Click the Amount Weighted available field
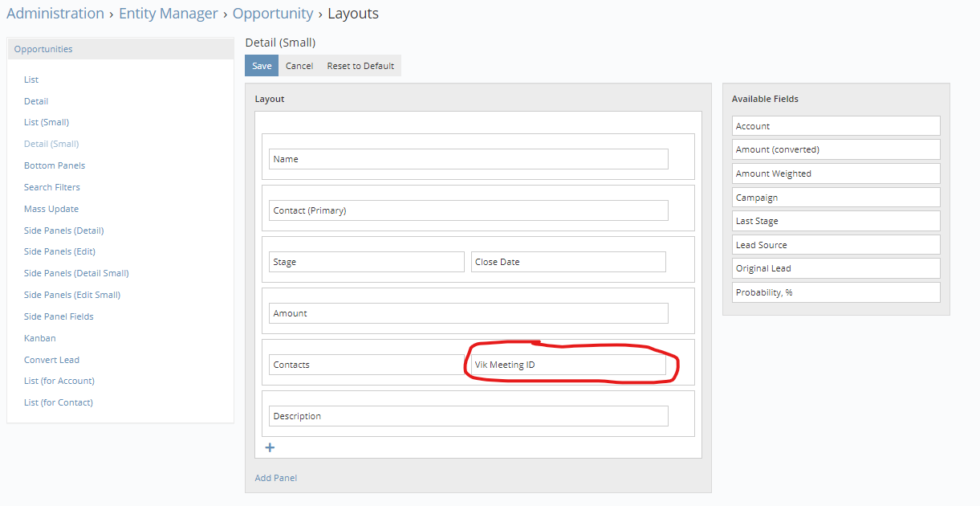 pos(835,173)
